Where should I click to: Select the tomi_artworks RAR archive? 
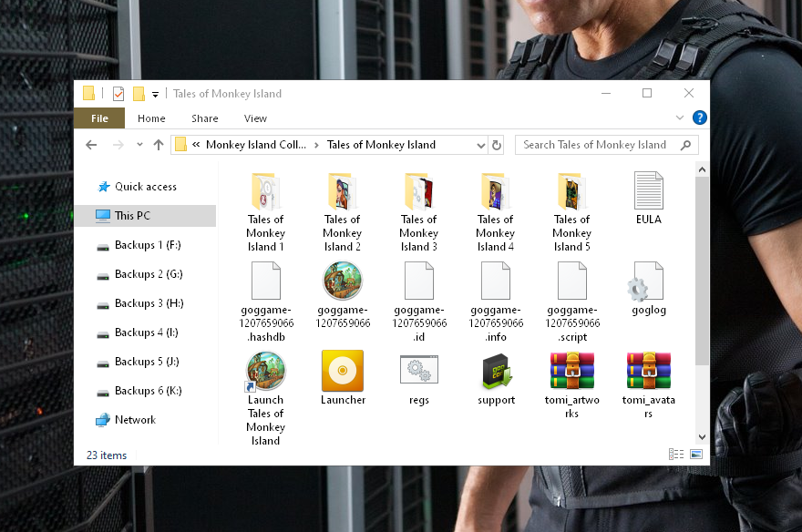(x=571, y=384)
